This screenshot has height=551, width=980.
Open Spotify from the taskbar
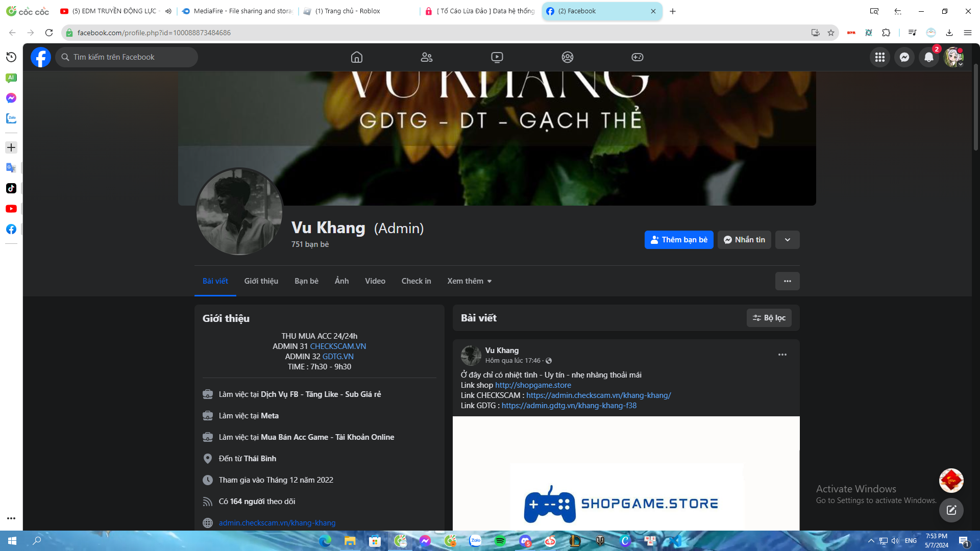(x=500, y=541)
